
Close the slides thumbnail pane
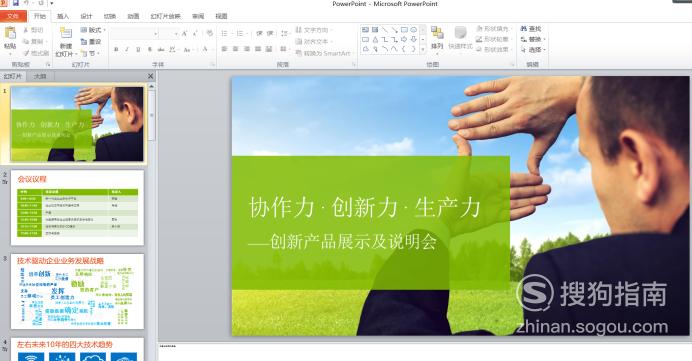click(x=150, y=76)
